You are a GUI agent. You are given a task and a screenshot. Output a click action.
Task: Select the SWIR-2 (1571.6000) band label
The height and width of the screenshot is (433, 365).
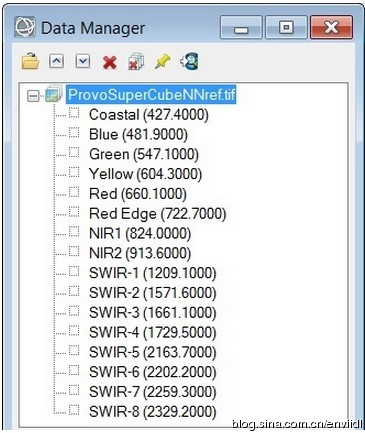(153, 293)
